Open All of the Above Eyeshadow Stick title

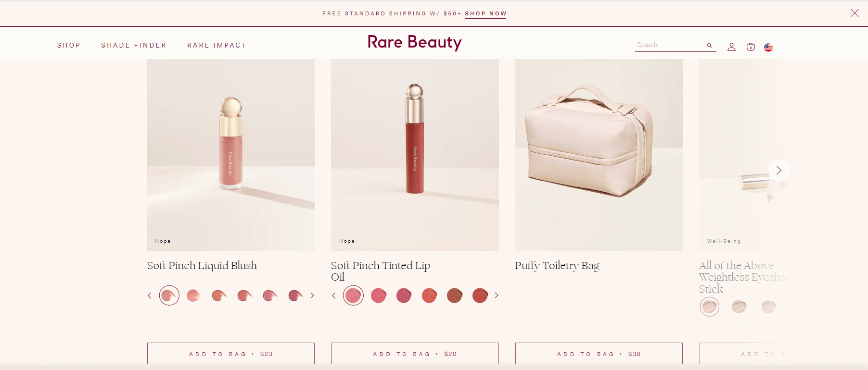[745, 277]
